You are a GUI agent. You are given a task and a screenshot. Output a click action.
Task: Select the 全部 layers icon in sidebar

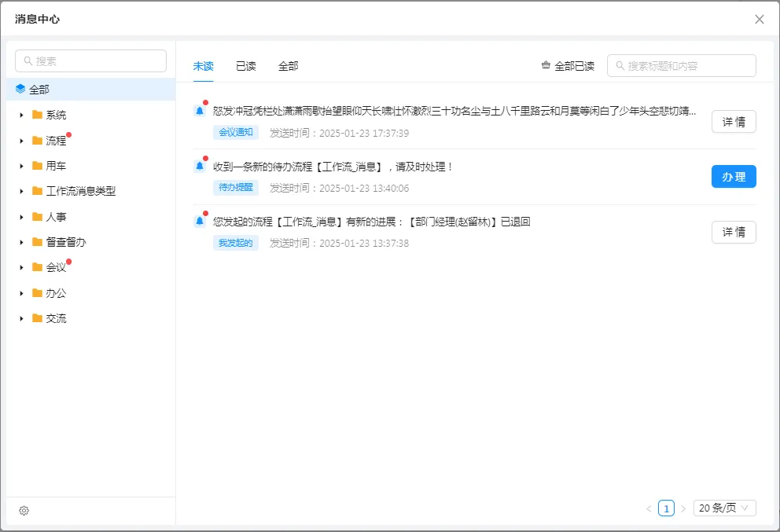click(20, 90)
